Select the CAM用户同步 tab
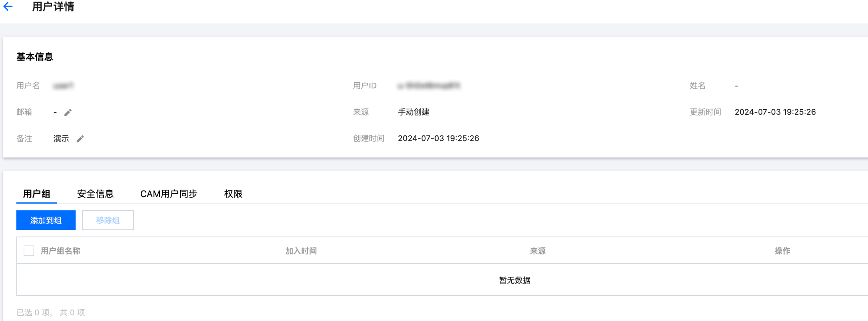The image size is (868, 321). point(168,194)
